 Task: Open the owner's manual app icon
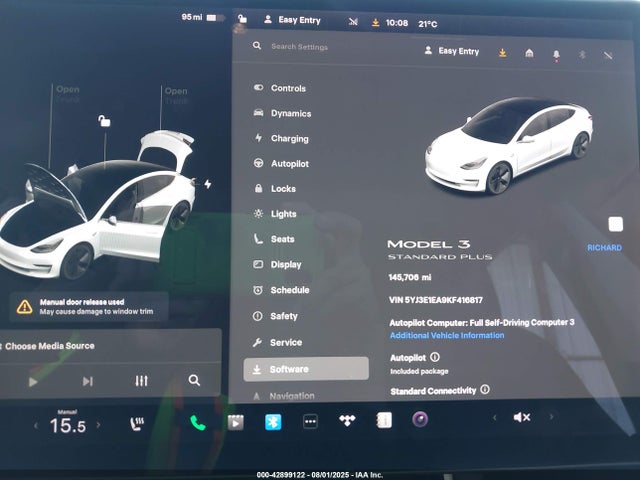tap(384, 420)
